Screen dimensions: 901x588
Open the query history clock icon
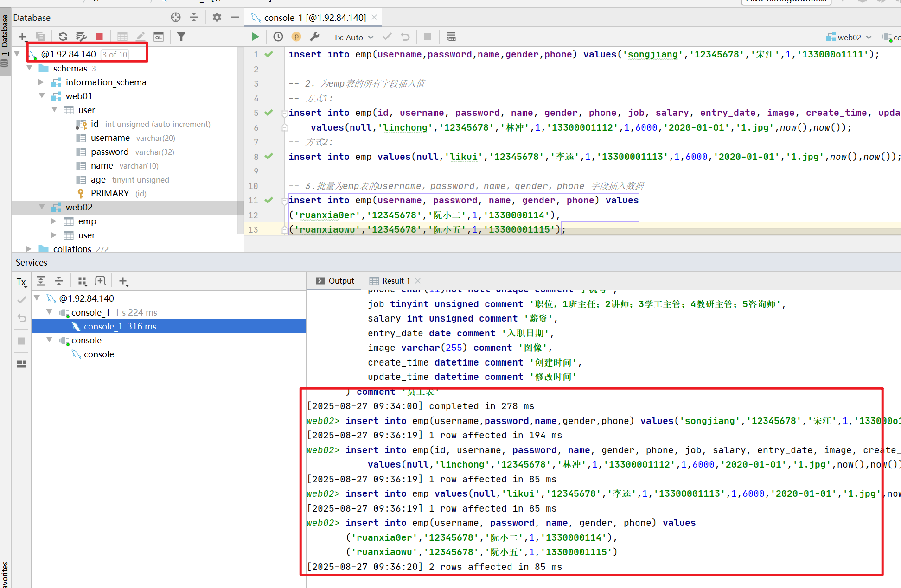coord(278,37)
